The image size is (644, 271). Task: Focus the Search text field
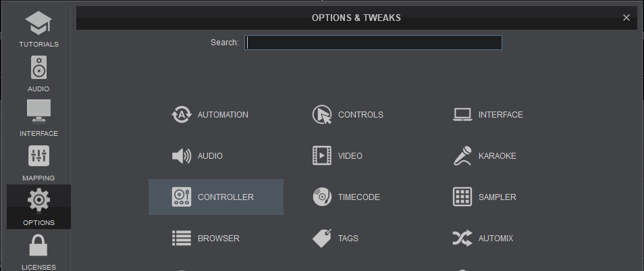point(373,43)
